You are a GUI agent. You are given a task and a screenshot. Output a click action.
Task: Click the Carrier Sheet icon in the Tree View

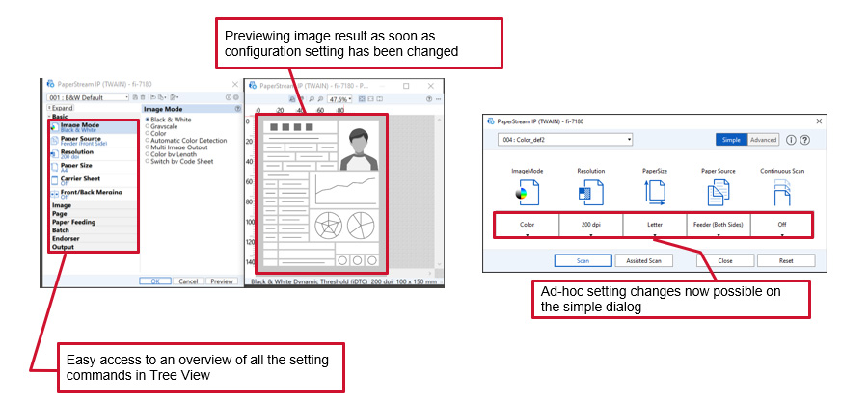[x=54, y=180]
